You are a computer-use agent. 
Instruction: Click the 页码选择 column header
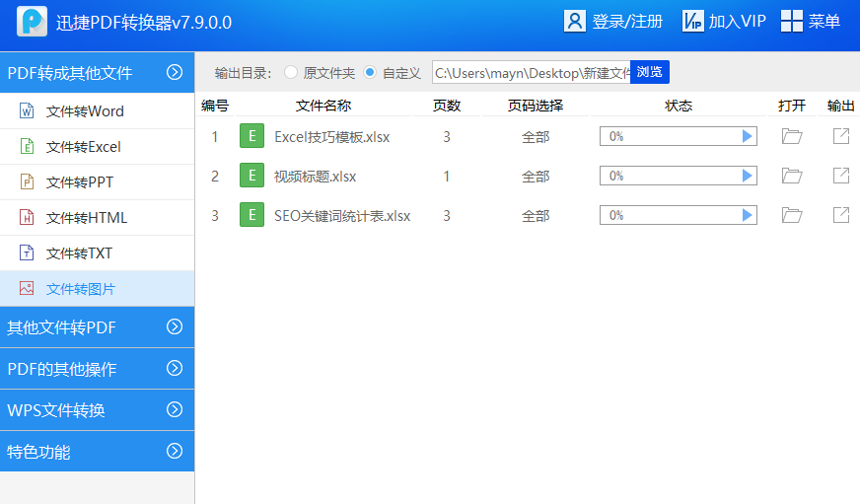(x=536, y=106)
